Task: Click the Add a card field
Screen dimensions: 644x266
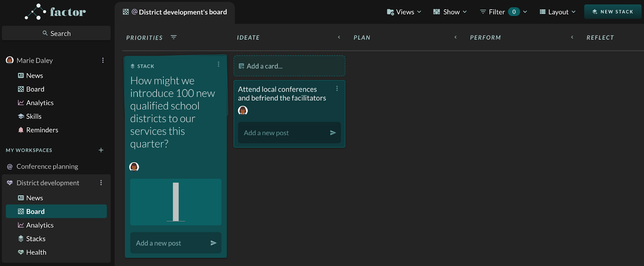Action: [289, 66]
